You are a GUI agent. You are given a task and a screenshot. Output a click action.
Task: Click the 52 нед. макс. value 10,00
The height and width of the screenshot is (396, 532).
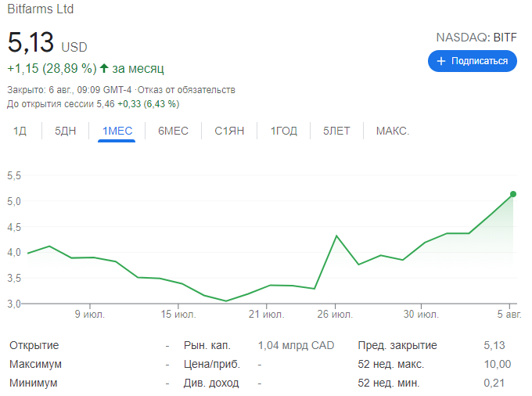click(498, 364)
